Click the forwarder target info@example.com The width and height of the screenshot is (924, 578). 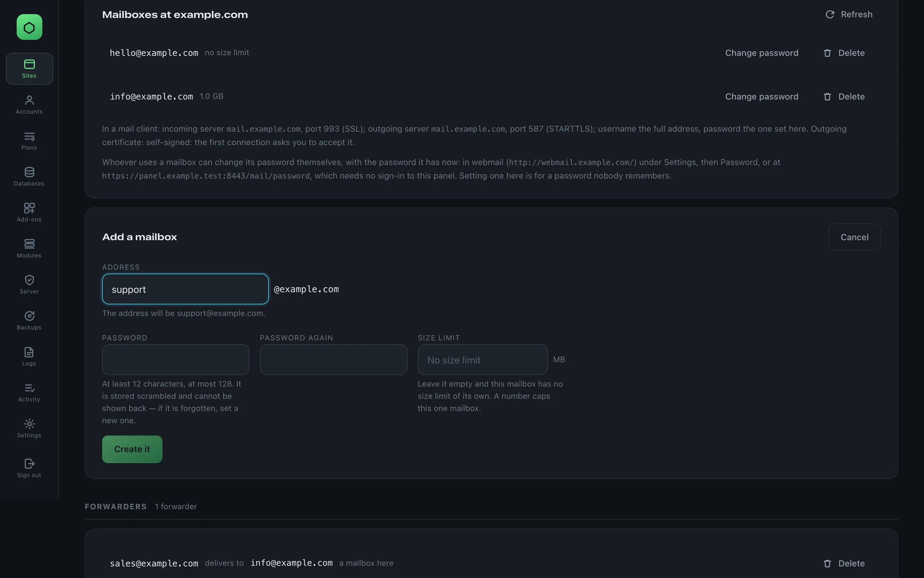(x=291, y=563)
